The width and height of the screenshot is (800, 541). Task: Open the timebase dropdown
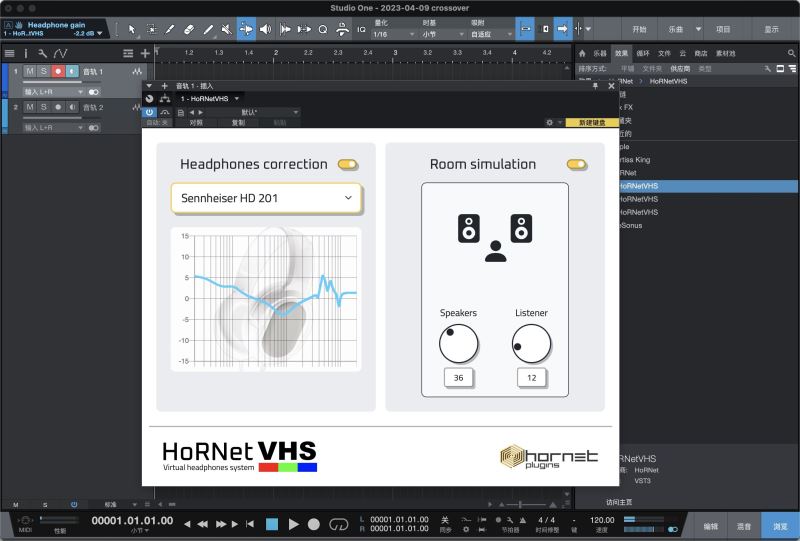443,34
